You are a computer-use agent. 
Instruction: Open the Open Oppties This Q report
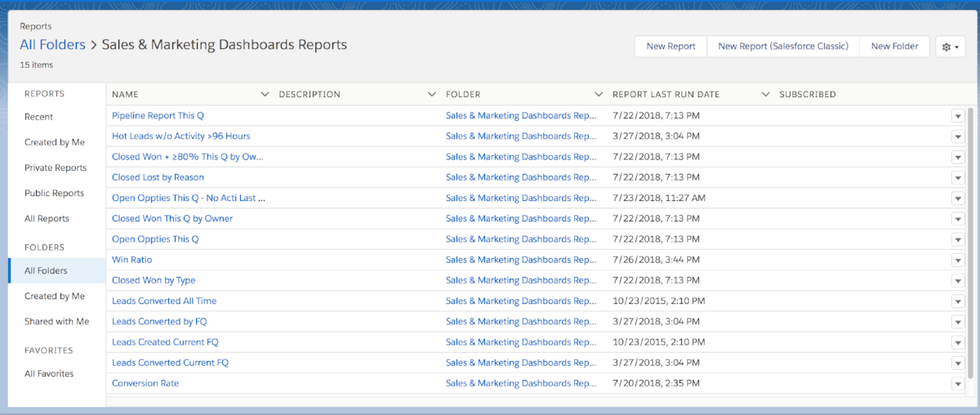click(x=155, y=239)
